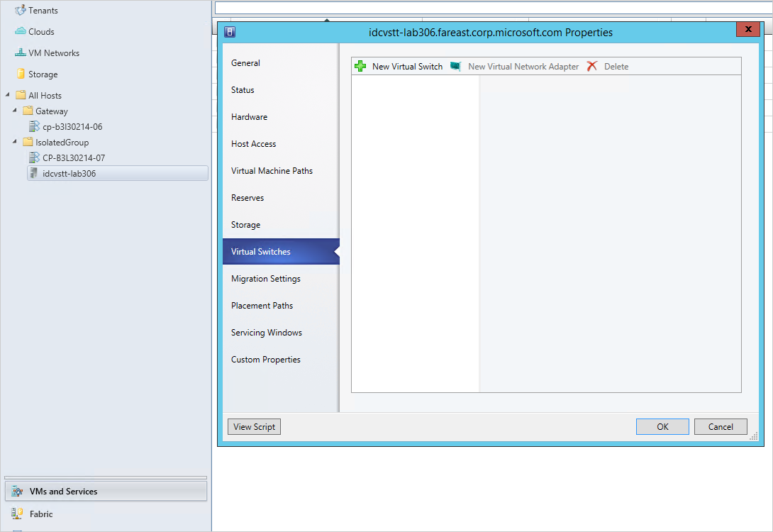Switch to VMs and Services workspace
Image resolution: width=773 pixels, height=532 pixels.
pyautogui.click(x=106, y=491)
